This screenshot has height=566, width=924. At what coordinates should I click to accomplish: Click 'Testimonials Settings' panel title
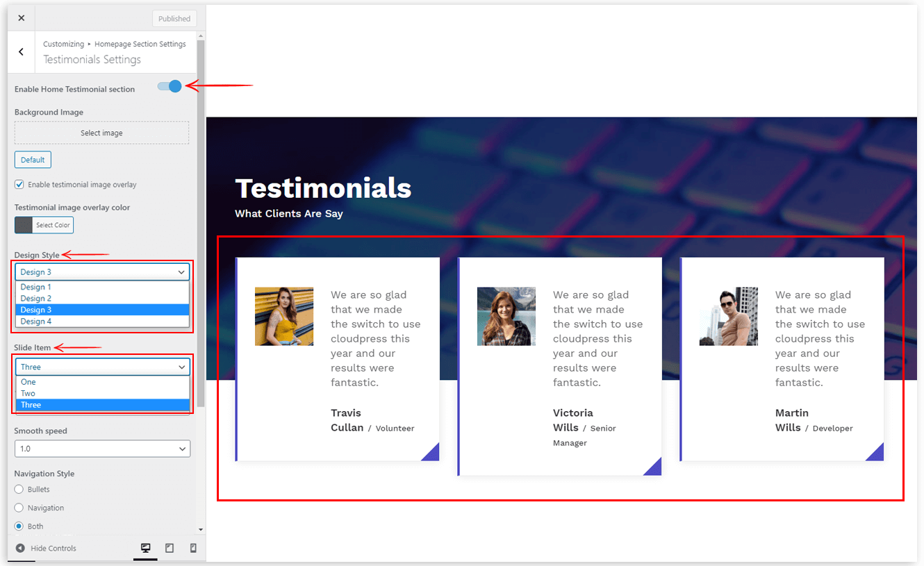pos(92,60)
